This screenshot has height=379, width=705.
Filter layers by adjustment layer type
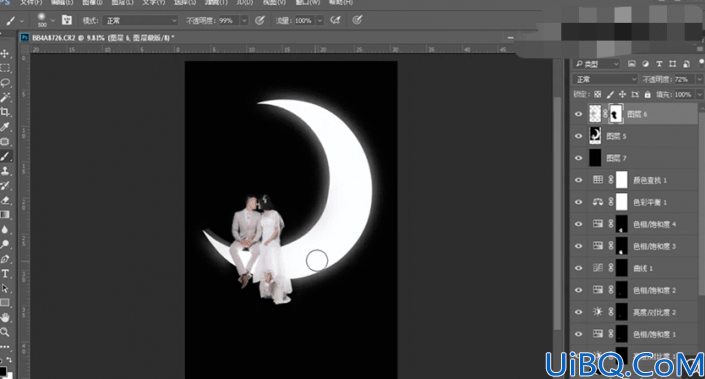pyautogui.click(x=645, y=64)
